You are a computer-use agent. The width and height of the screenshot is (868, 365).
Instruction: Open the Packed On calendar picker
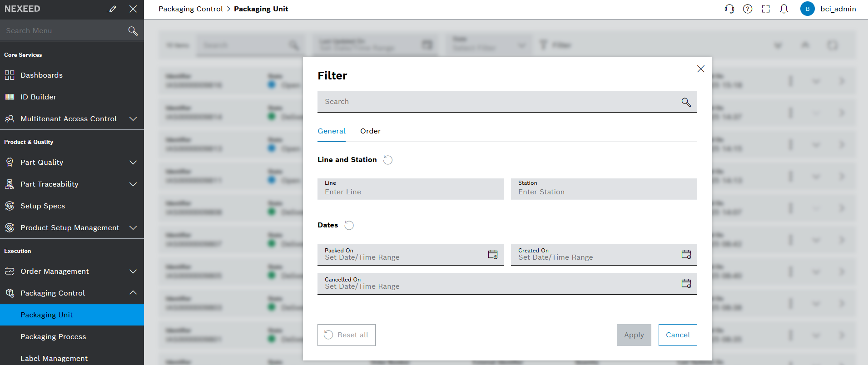492,255
